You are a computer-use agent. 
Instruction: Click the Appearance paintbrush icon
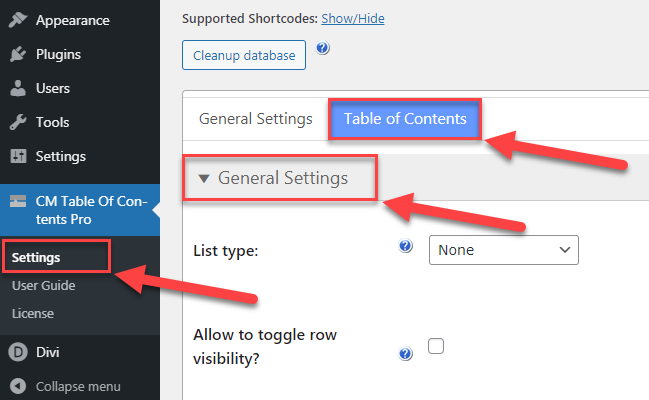click(x=17, y=20)
